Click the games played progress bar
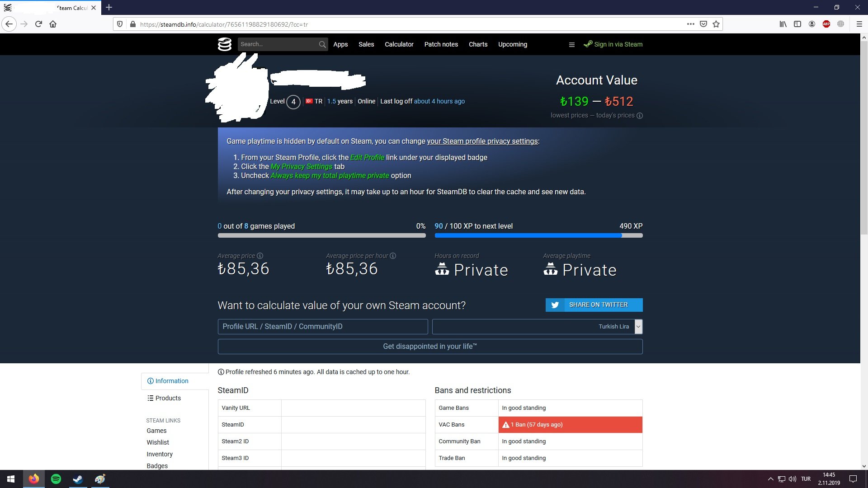The image size is (868, 488). pos(321,235)
